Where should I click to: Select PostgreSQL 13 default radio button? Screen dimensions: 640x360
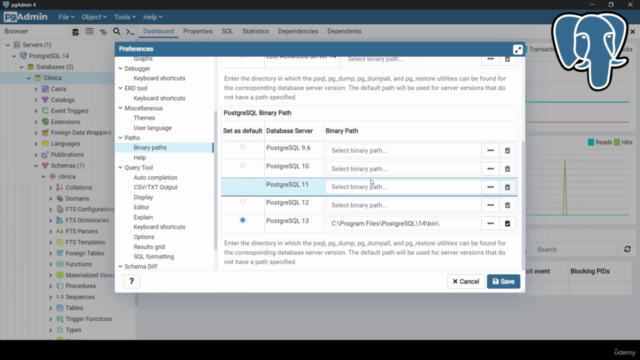242,220
